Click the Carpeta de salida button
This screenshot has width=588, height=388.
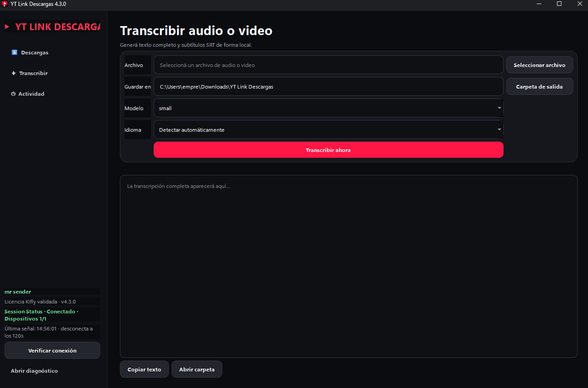(x=539, y=87)
